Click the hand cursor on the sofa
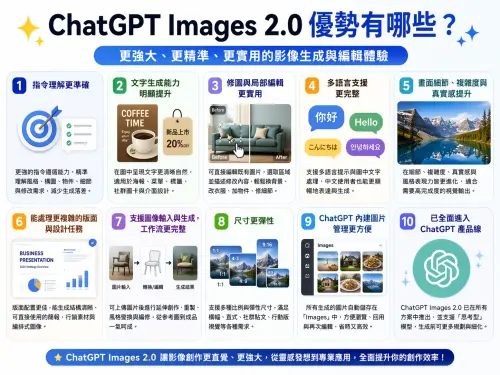Screen dimensions: 500x375 point(239,150)
